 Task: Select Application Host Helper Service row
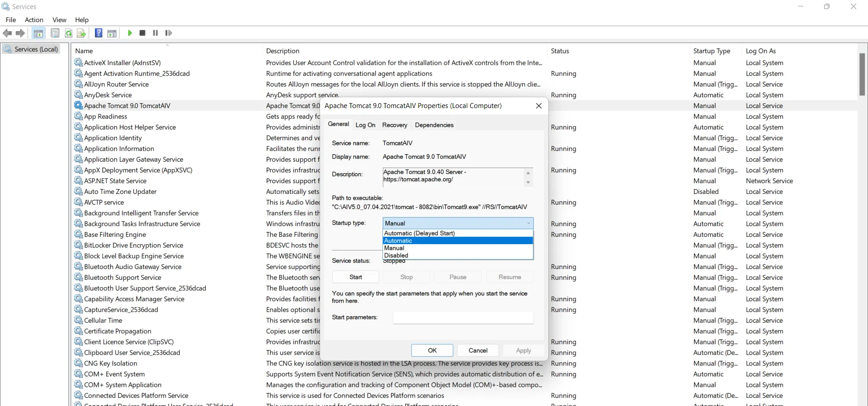coord(465,127)
